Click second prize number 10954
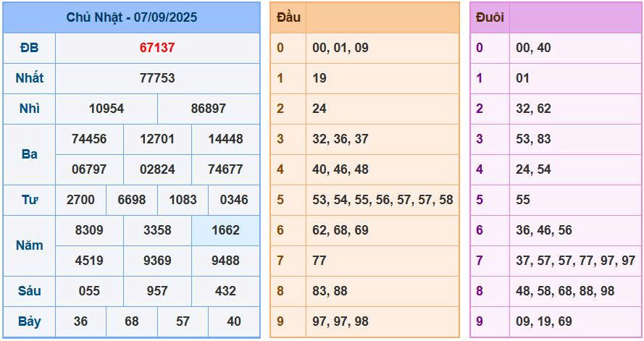The height and width of the screenshot is (341, 644). (x=106, y=109)
